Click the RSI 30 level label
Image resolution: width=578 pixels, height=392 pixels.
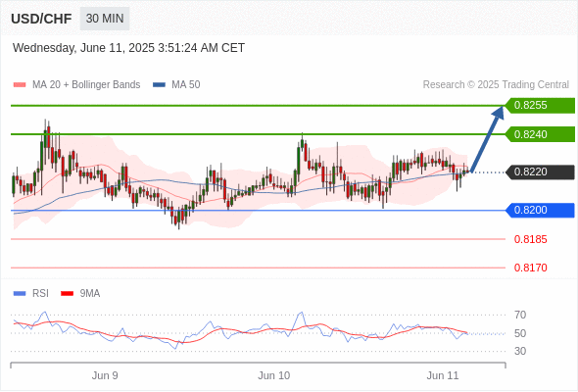tap(520, 351)
